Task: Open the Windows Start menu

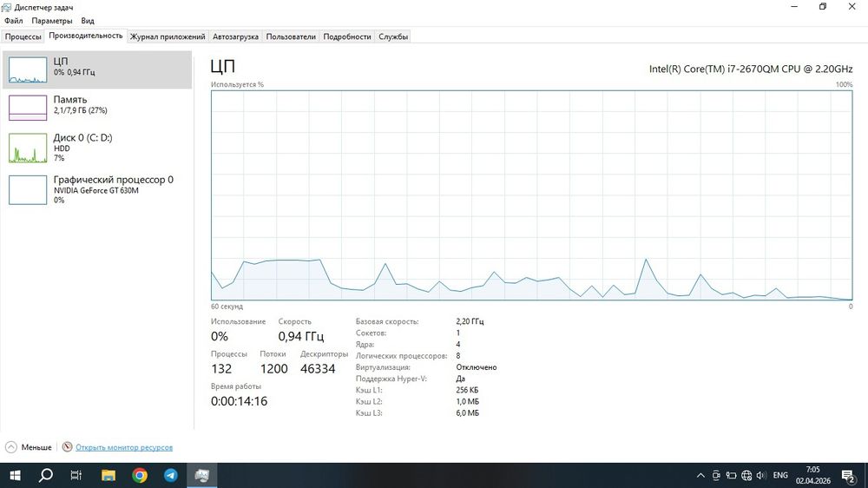Action: (15, 475)
